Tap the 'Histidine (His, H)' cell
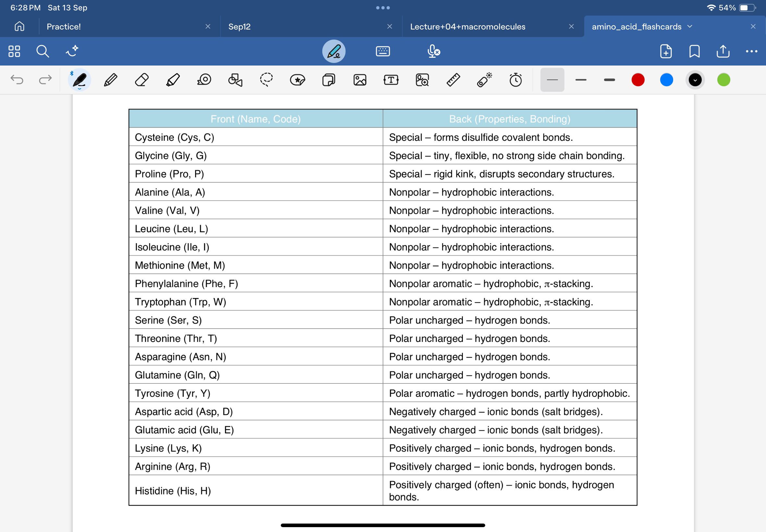Image resolution: width=766 pixels, height=532 pixels. [256, 491]
